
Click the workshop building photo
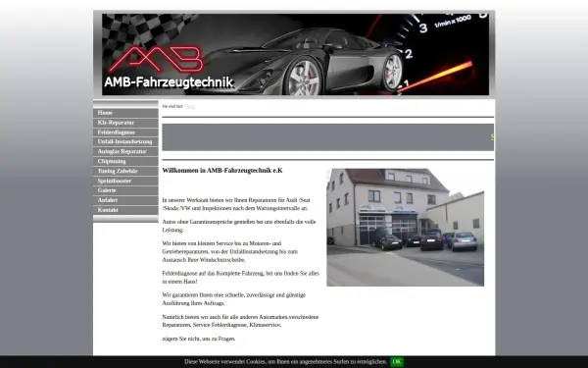405,228
